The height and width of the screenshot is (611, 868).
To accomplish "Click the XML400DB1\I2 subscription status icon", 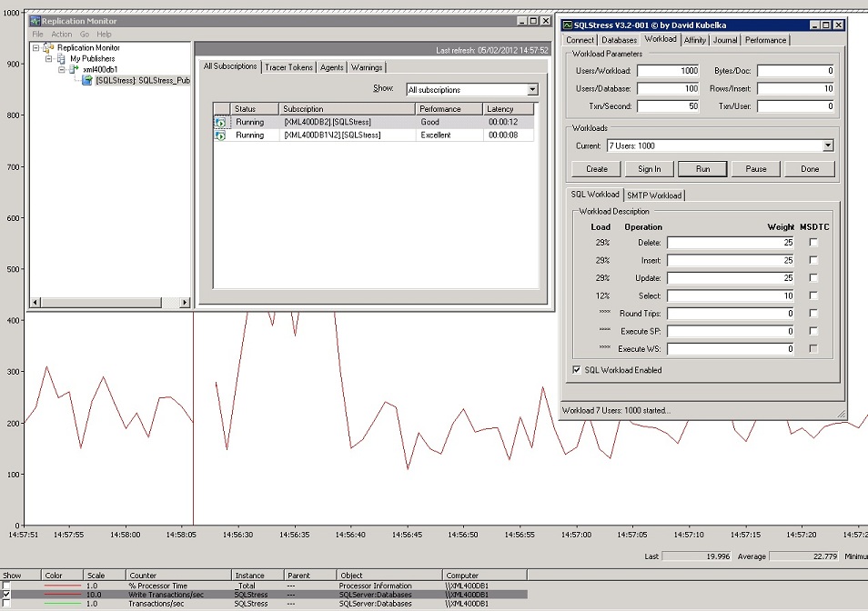I will (x=220, y=135).
